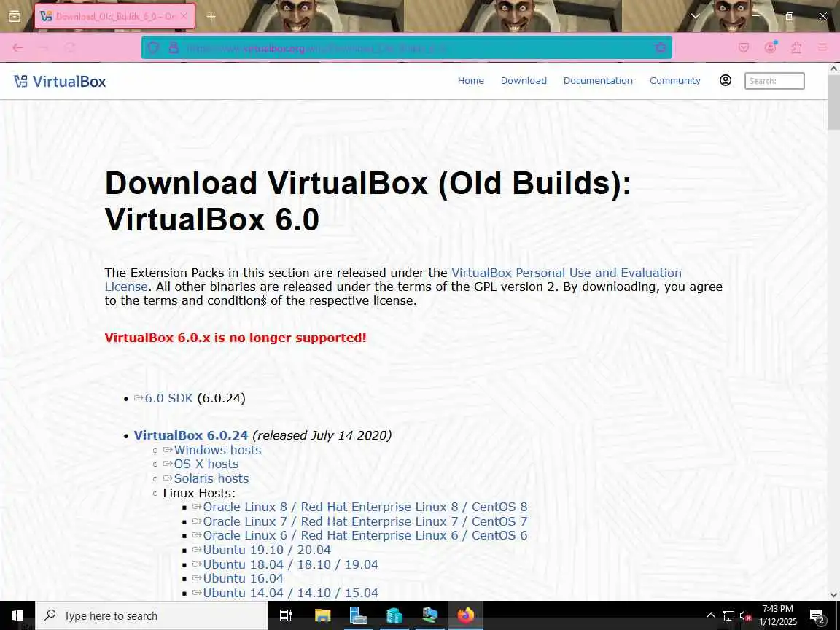Download Ubuntu 14.04 / 14.10 / 15.04 package

pyautogui.click(x=290, y=593)
